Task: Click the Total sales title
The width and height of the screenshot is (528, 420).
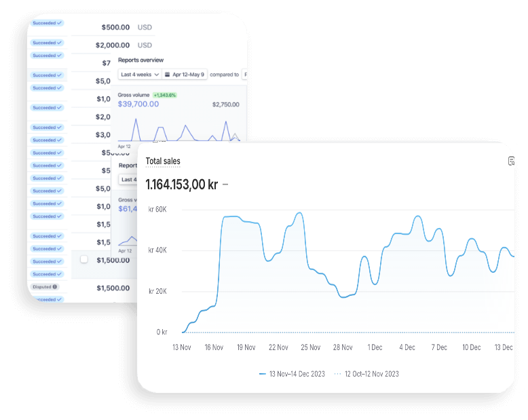Action: click(x=163, y=161)
